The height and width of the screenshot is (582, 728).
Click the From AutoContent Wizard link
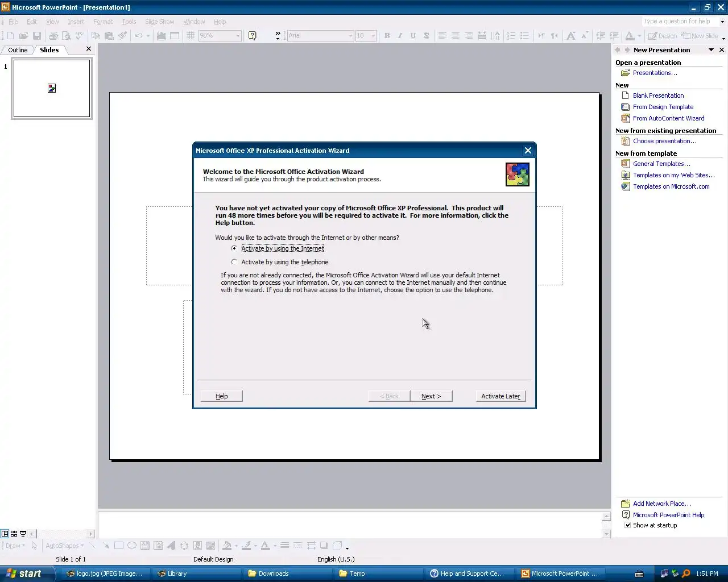point(668,118)
